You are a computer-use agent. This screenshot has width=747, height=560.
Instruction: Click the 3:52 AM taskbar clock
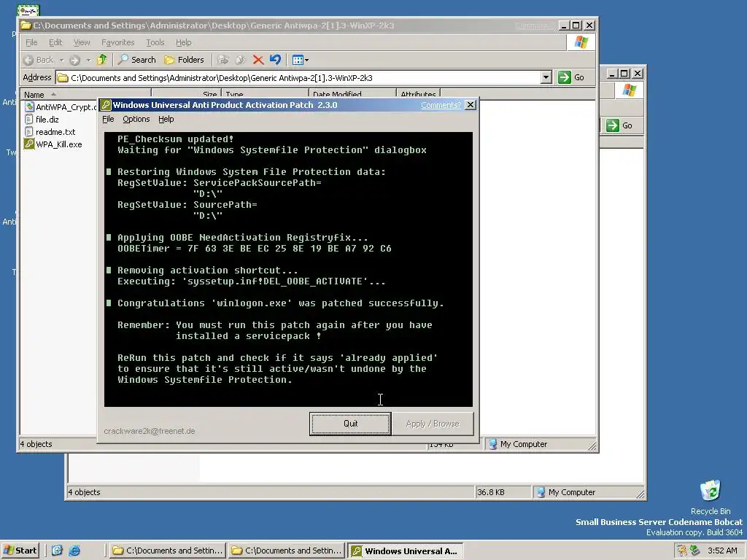[722, 551]
